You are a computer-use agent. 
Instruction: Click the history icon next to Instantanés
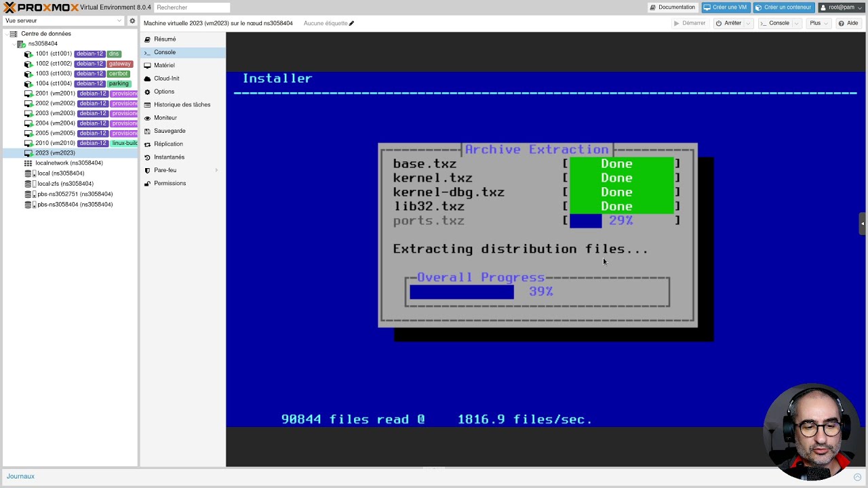(147, 157)
